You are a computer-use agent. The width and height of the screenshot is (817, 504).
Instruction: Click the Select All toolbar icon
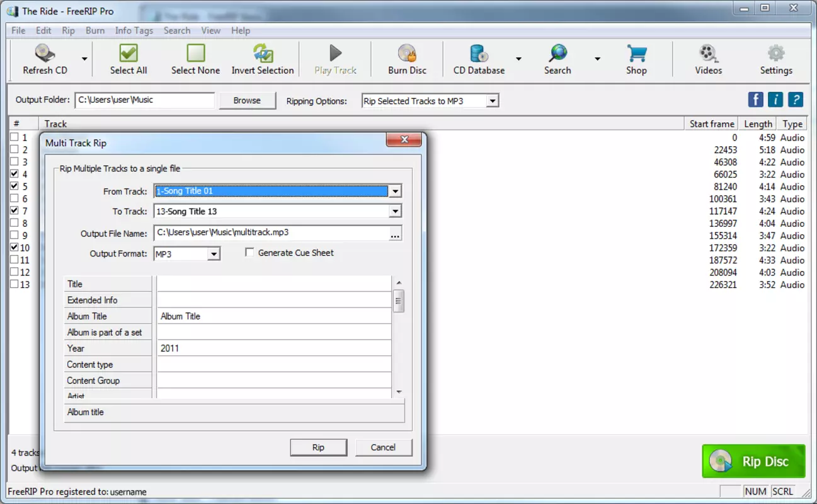point(129,54)
